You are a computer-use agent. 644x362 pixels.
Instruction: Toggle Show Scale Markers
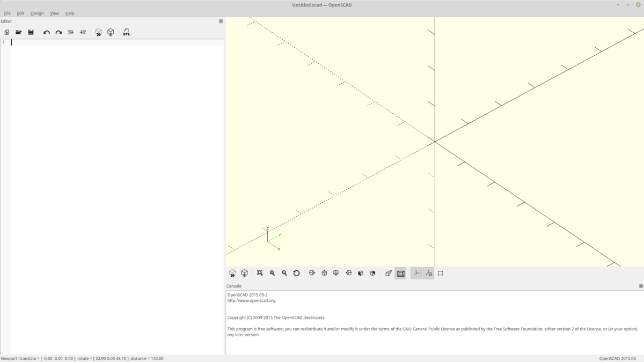tap(428, 274)
